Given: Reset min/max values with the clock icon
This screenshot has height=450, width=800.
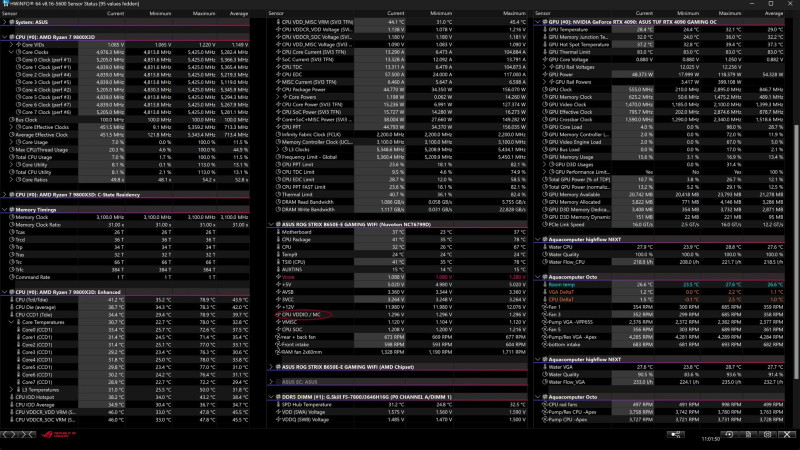Looking at the screenshot, I should (x=729, y=434).
